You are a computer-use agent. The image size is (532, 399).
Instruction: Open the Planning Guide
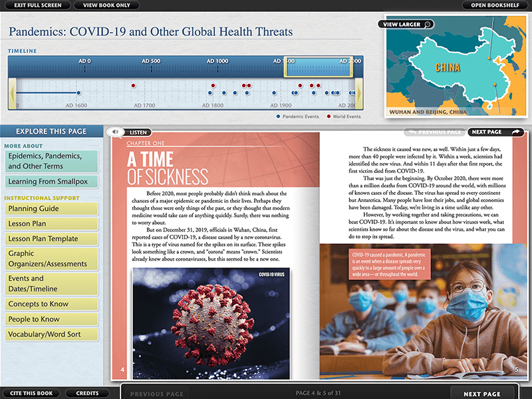52,209
